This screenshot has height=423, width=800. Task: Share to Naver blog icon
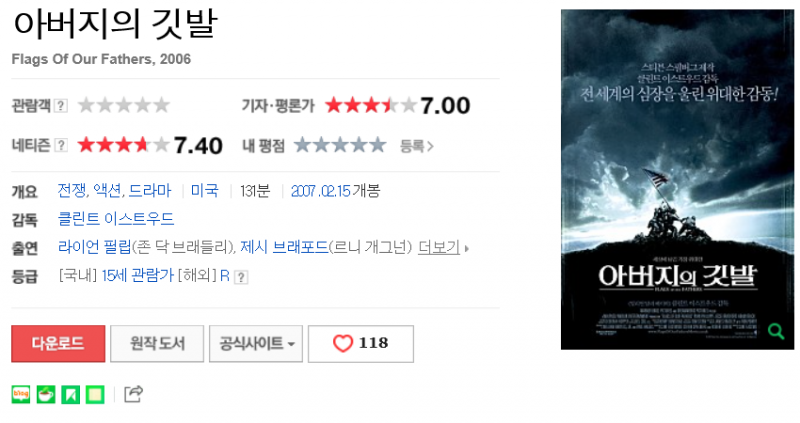pyautogui.click(x=21, y=394)
